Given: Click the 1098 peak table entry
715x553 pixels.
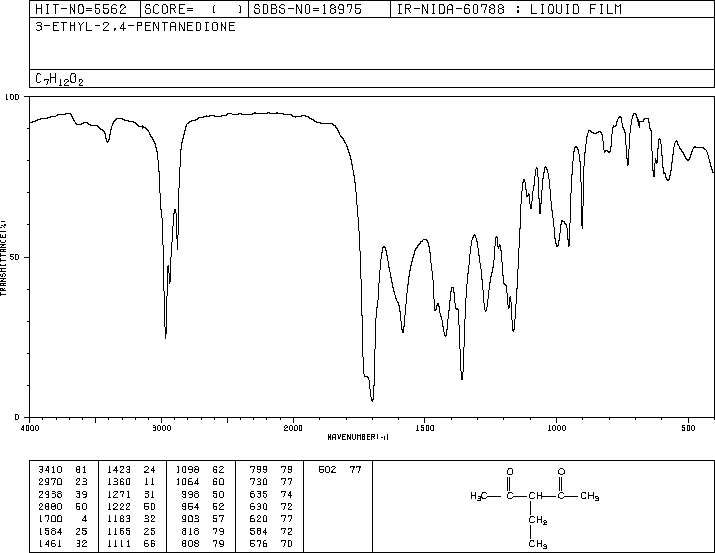Looking at the screenshot, I should [200, 470].
